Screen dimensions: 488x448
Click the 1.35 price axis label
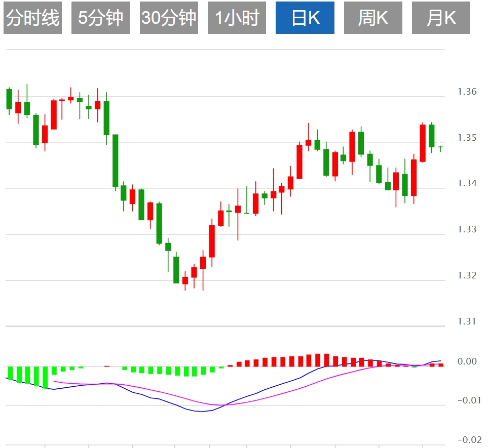tap(467, 138)
